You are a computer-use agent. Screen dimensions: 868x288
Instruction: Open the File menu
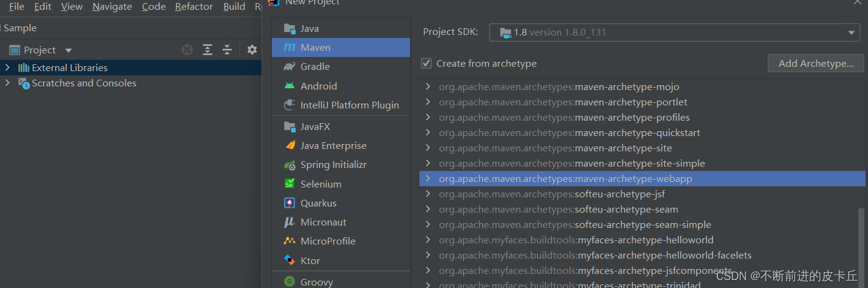click(17, 7)
